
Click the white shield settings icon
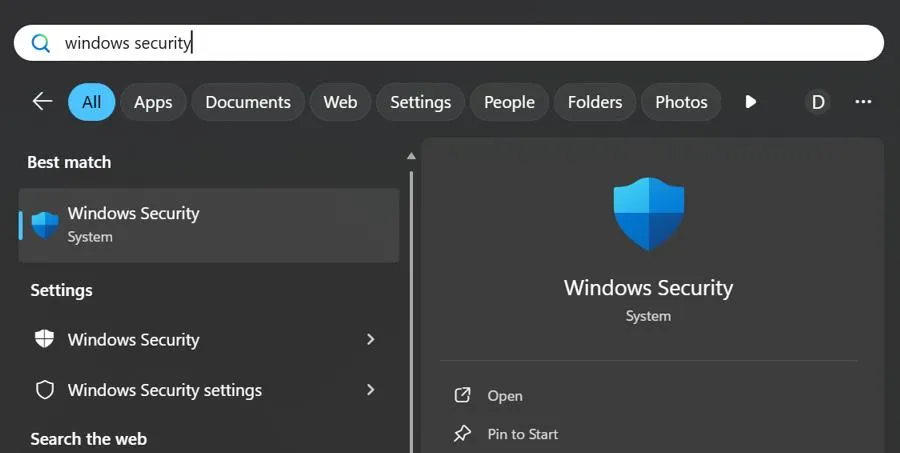point(45,339)
